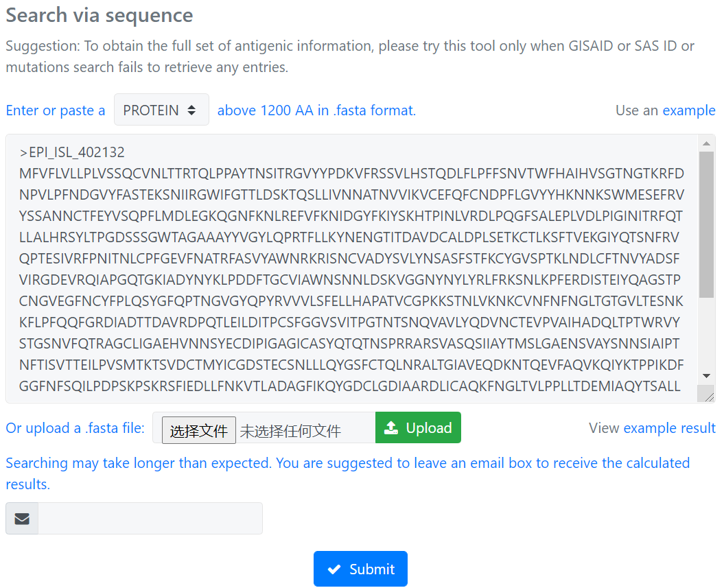Click the 'example' link to load sample sequence

pyautogui.click(x=688, y=110)
